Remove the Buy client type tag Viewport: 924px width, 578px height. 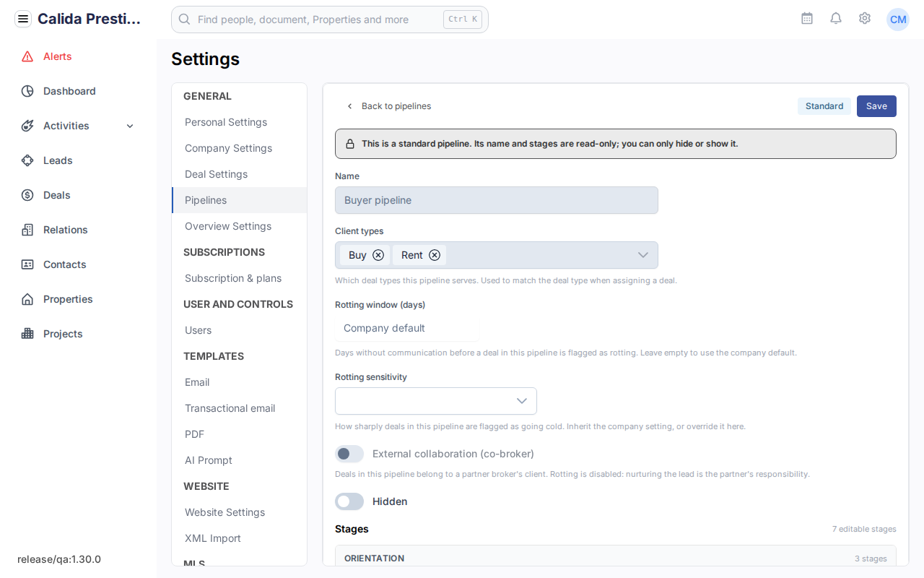[378, 255]
